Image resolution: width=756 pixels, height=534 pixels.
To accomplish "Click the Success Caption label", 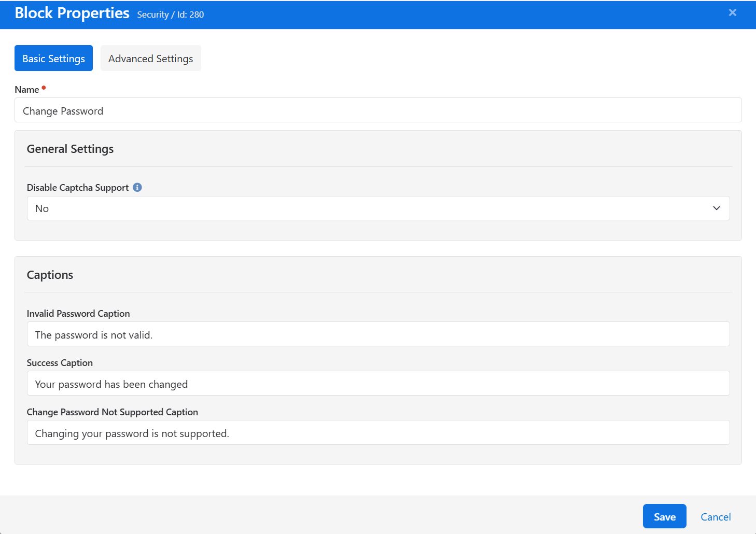I will coord(60,363).
